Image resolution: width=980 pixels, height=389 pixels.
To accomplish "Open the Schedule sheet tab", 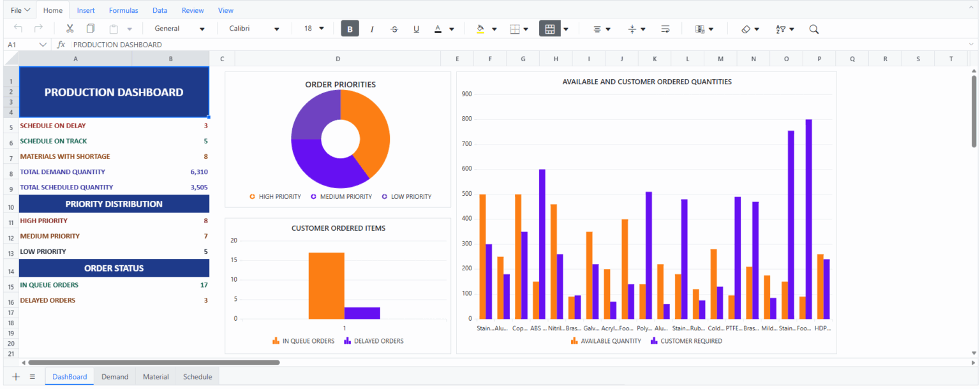I will tap(198, 377).
